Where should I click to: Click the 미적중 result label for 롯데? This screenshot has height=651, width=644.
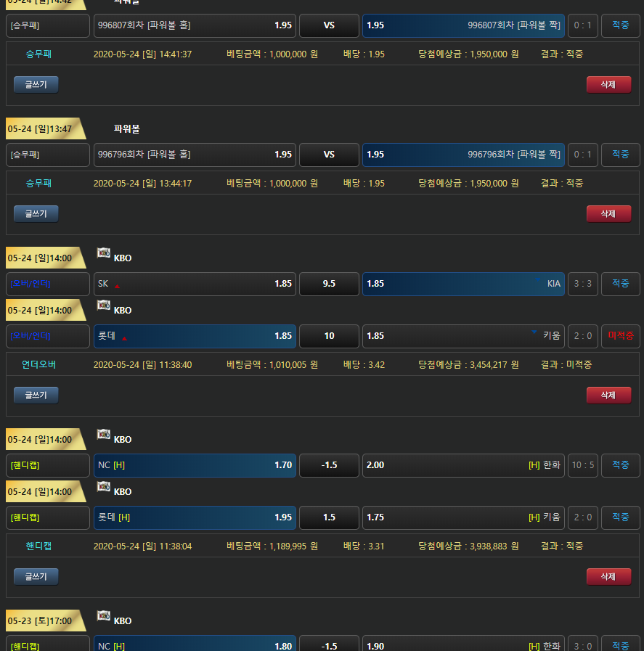coord(621,336)
